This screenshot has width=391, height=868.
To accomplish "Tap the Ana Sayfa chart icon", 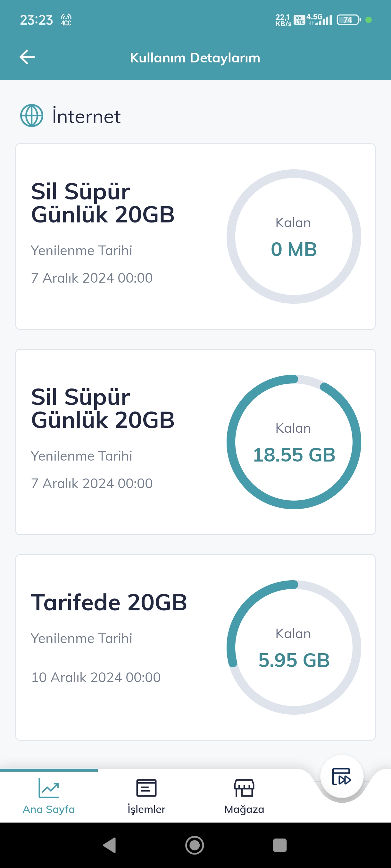I will (49, 788).
